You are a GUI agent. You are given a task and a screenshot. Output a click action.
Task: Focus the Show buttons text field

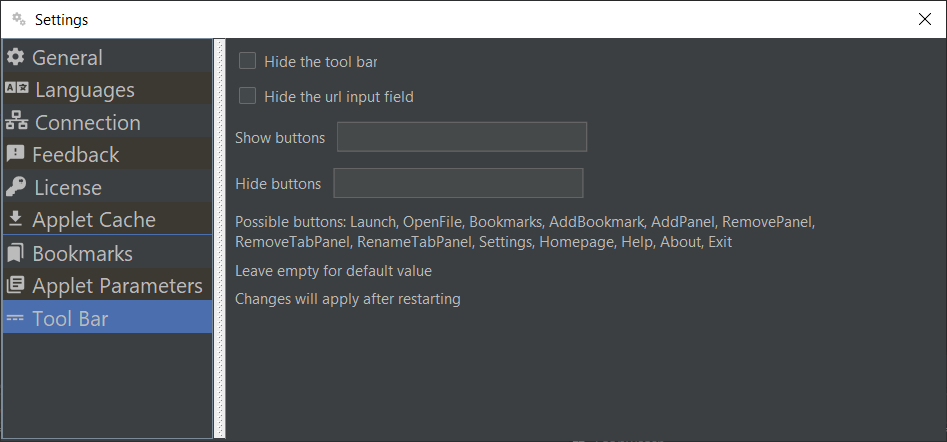pos(462,136)
